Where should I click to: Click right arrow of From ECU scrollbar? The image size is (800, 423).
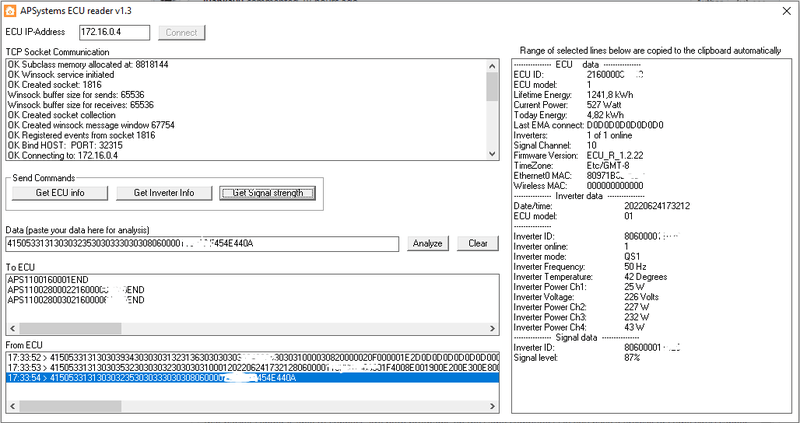(492, 407)
